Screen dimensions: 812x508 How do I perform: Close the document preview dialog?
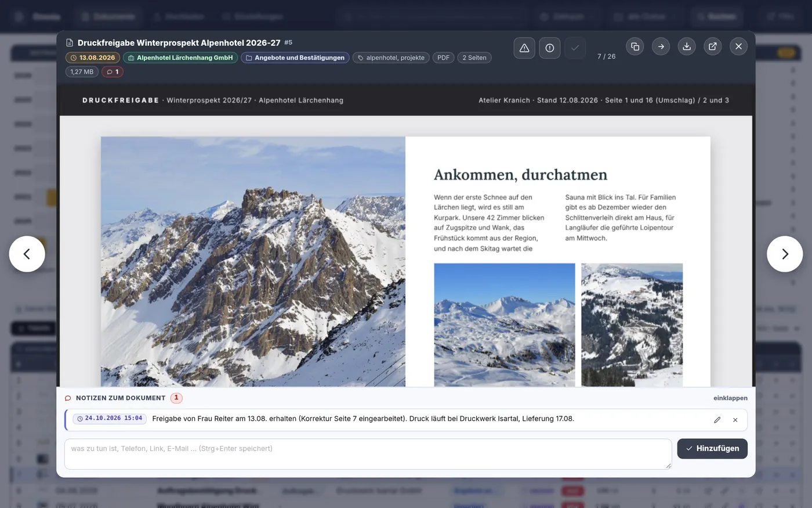coord(738,46)
